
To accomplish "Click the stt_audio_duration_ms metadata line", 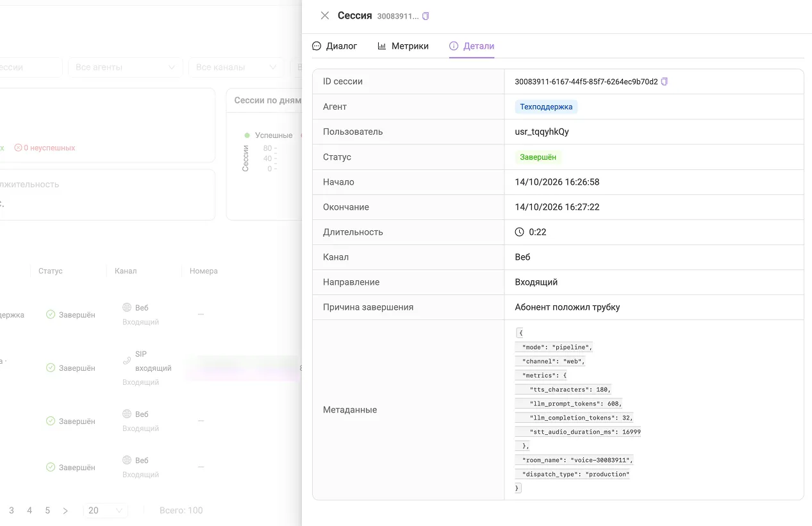I will point(579,432).
